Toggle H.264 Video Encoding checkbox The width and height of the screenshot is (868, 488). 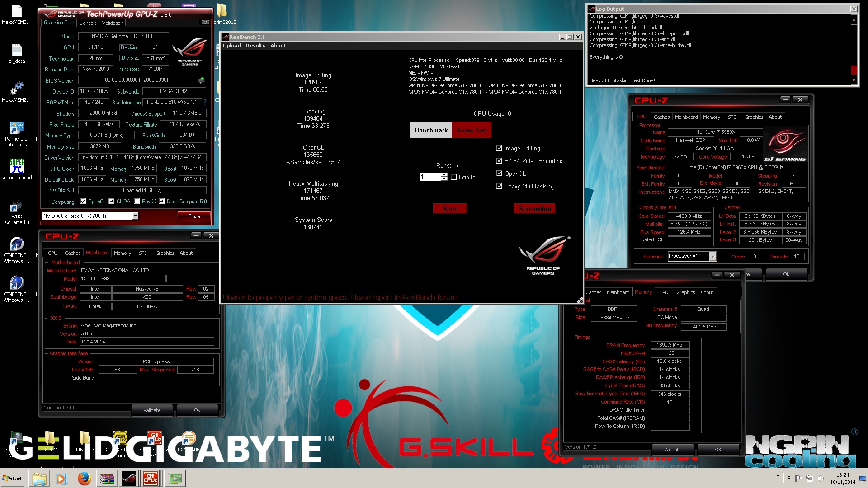tap(499, 161)
